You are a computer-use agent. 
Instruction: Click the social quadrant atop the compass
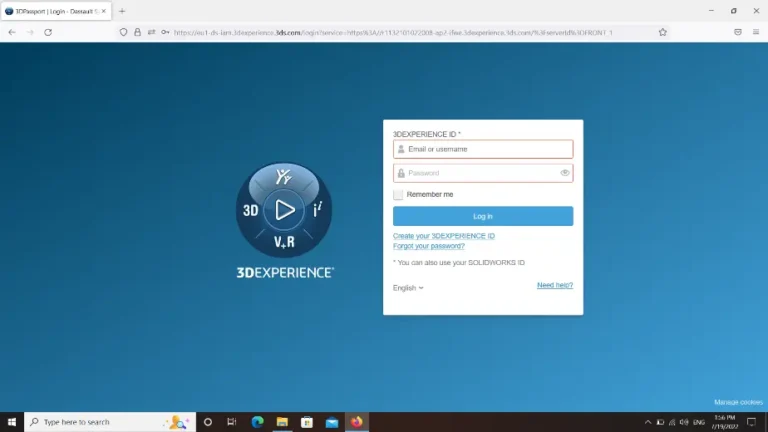(x=284, y=177)
